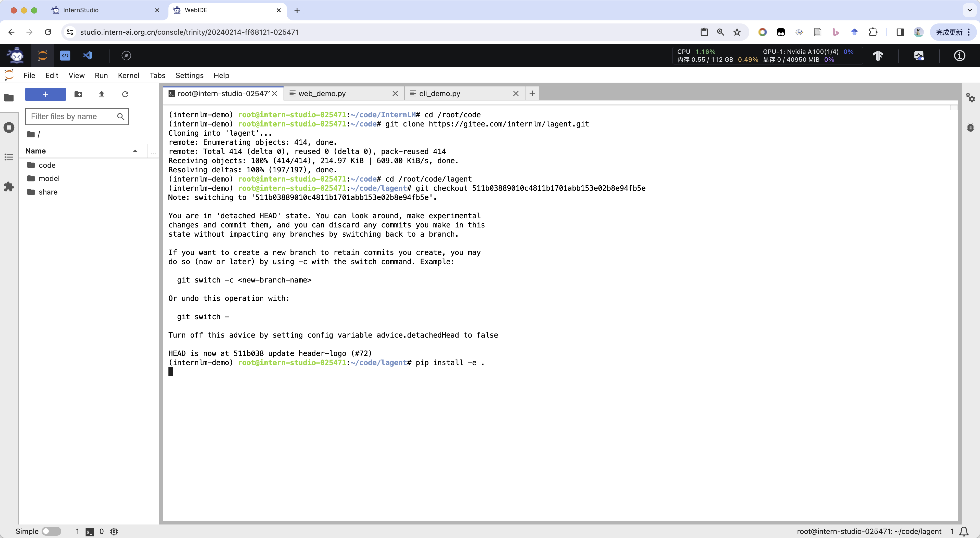This screenshot has width=980, height=538.
Task: Open the running terminals and kernels sidebar
Action: click(9, 127)
